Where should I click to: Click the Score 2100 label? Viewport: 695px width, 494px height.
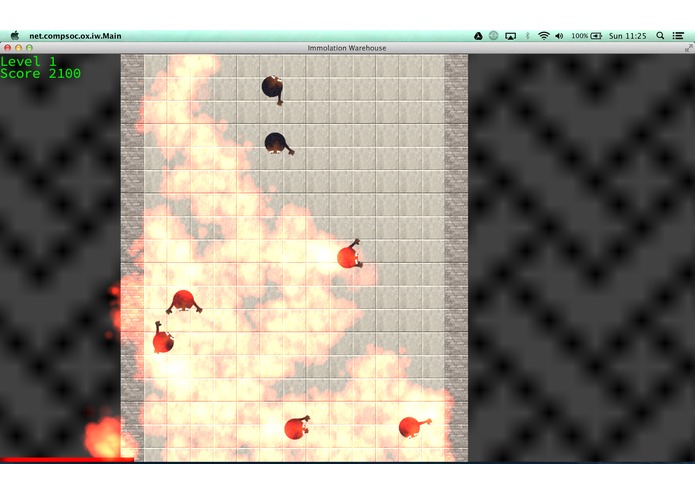(40, 74)
